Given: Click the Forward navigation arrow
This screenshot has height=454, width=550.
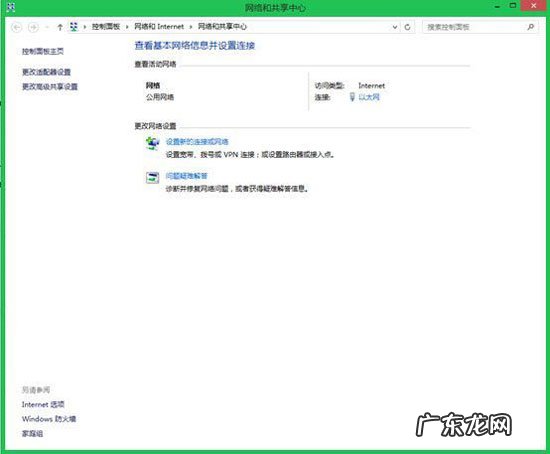Looking at the screenshot, I should coord(33,27).
